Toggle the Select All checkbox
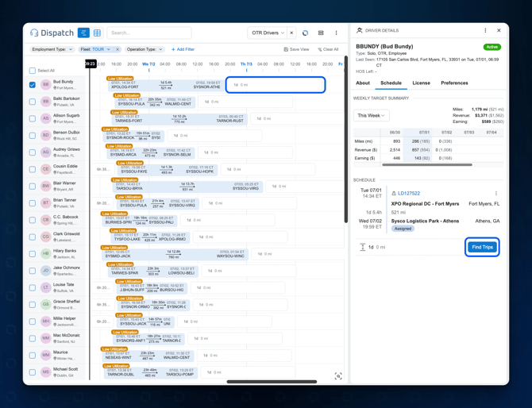This screenshot has height=408, width=532. point(33,71)
